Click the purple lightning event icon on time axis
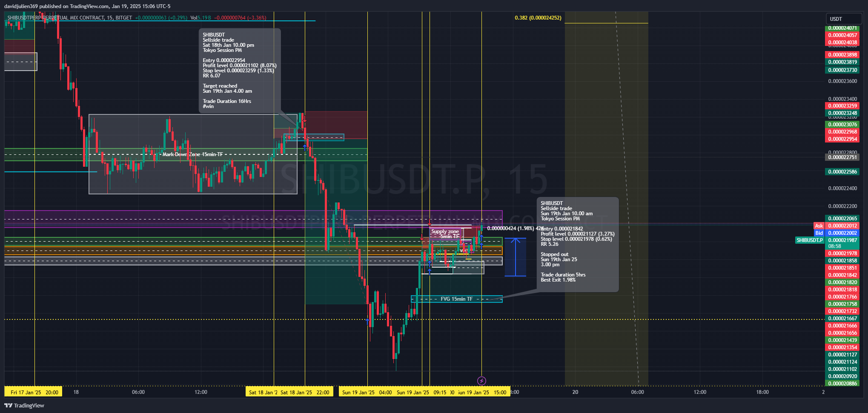The width and height of the screenshot is (868, 413). click(x=481, y=381)
